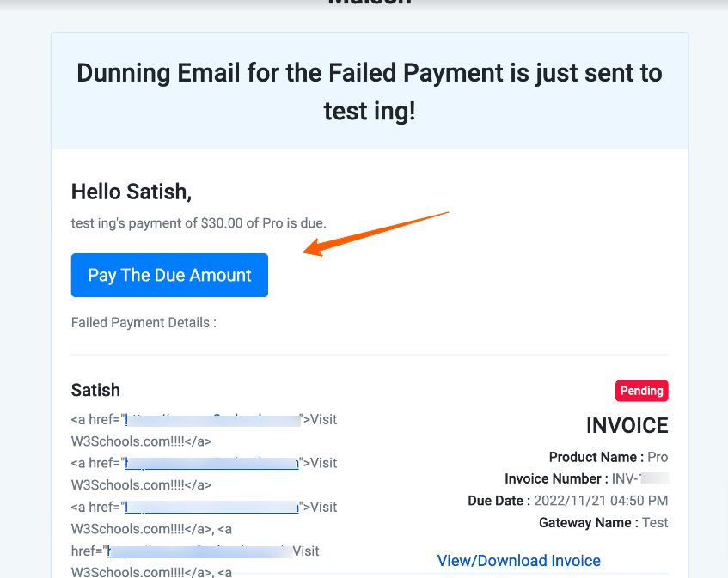Screen dimensions: 728x578
Task: Open the first blurred href link under Satish
Action: pyautogui.click(x=212, y=419)
